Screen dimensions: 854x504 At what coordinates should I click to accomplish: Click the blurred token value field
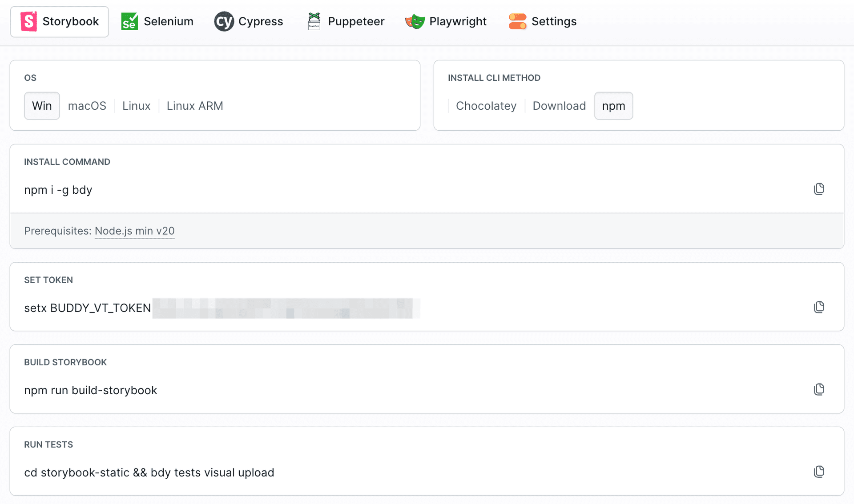click(x=286, y=308)
